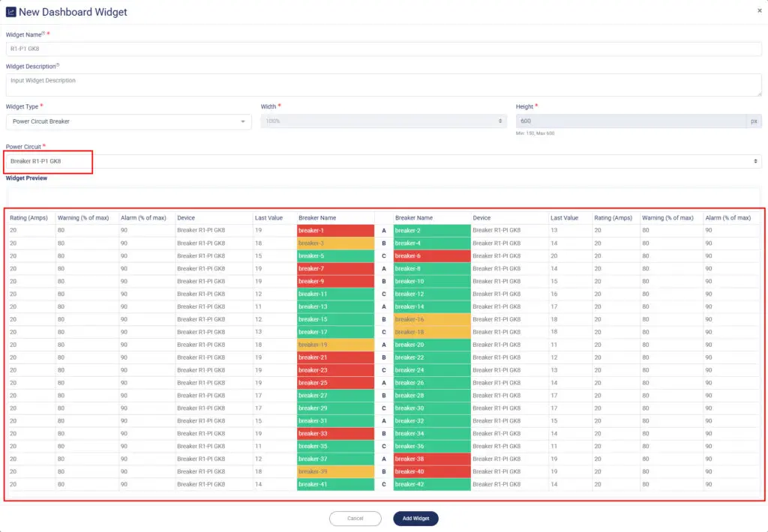Click the red breaker-38 cell
This screenshot has width=768, height=532.
[432, 459]
